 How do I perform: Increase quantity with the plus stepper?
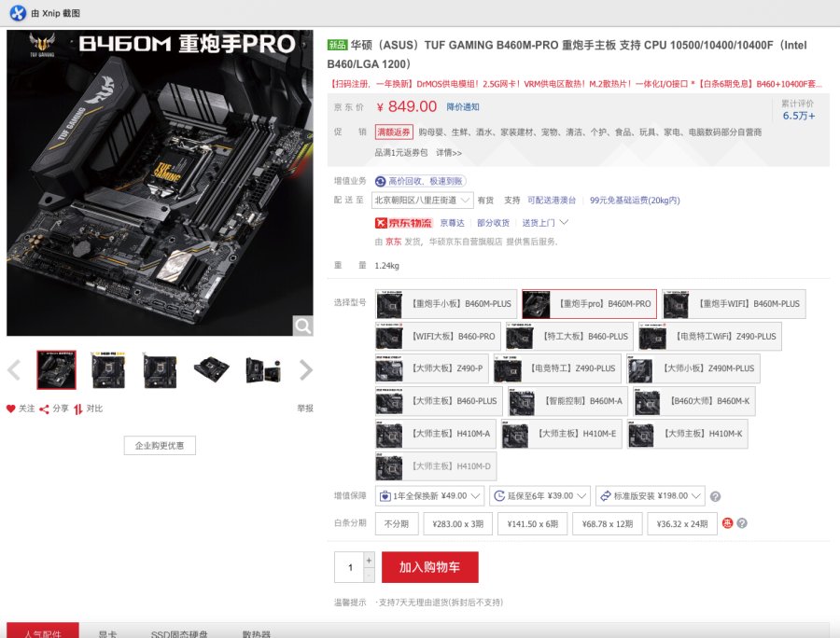click(369, 560)
